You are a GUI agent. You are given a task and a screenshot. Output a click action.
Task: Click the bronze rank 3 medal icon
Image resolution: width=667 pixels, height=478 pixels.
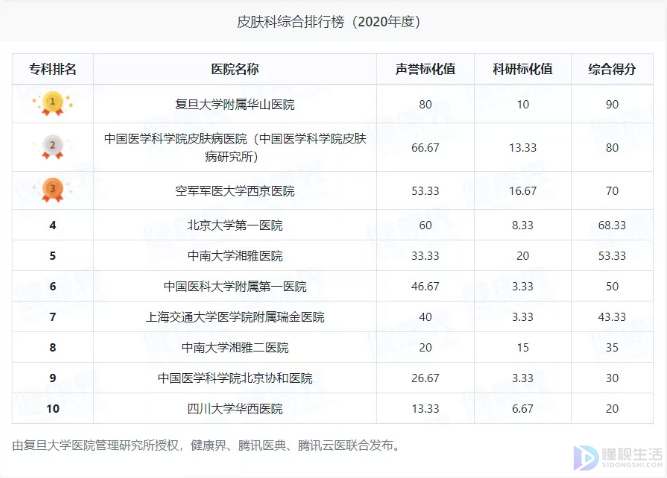52,190
